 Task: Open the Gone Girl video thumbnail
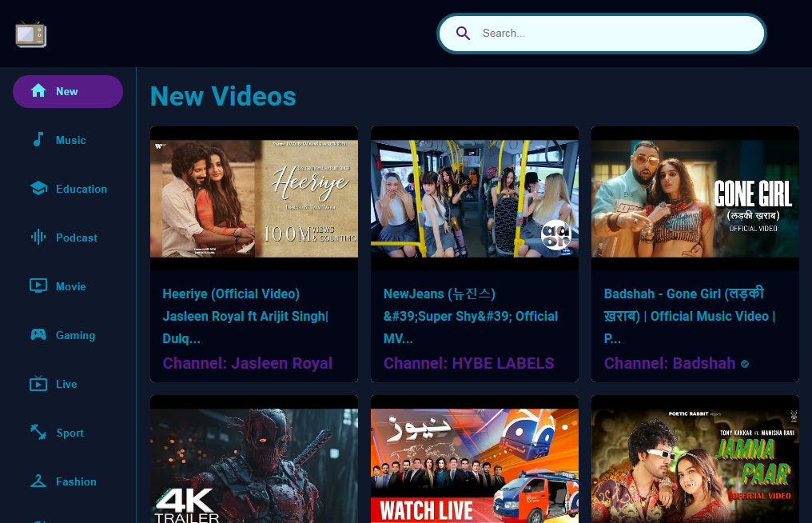tap(695, 198)
